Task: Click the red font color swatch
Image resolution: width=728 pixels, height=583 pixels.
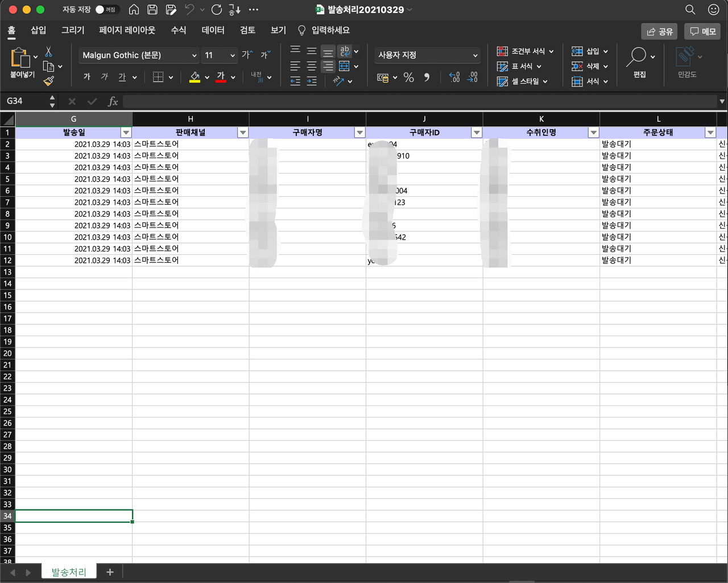Action: (221, 81)
